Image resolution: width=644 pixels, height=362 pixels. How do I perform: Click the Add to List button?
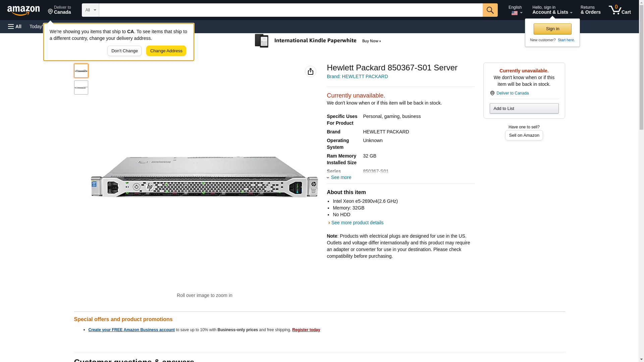pyautogui.click(x=524, y=108)
